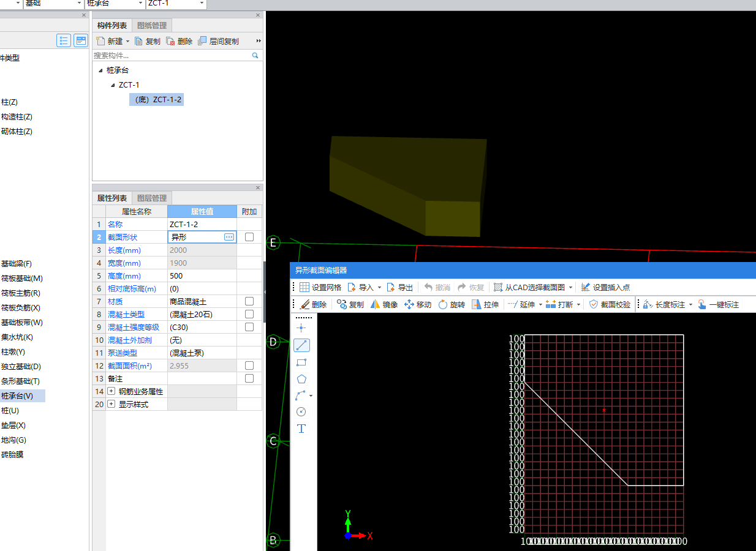
Task: Select the circle drawing tool in editor sidebar
Action: pos(301,412)
